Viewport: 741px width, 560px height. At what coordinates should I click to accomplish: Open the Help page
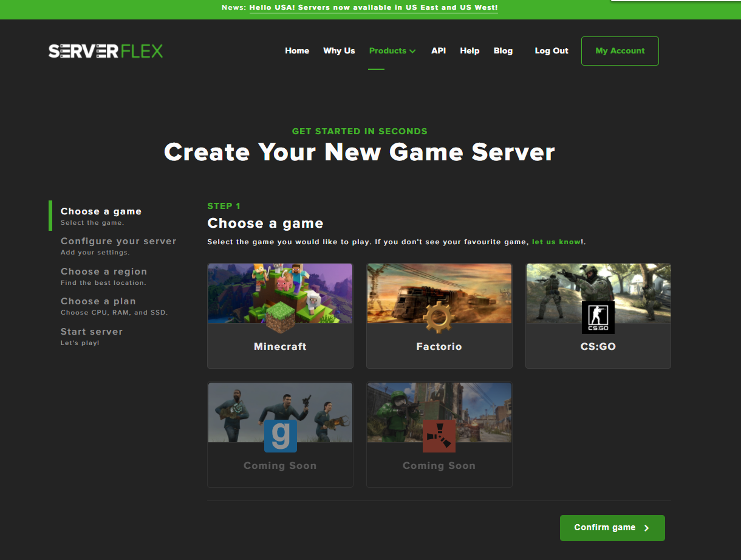(x=470, y=51)
